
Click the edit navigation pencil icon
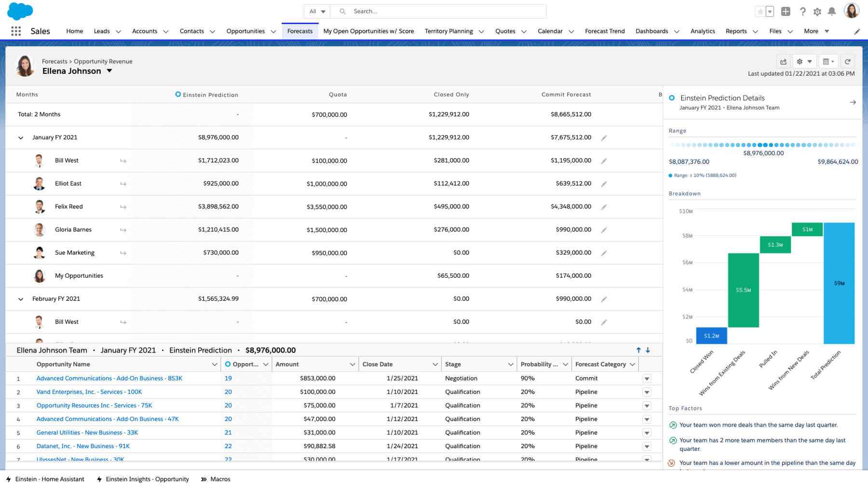pyautogui.click(x=857, y=31)
